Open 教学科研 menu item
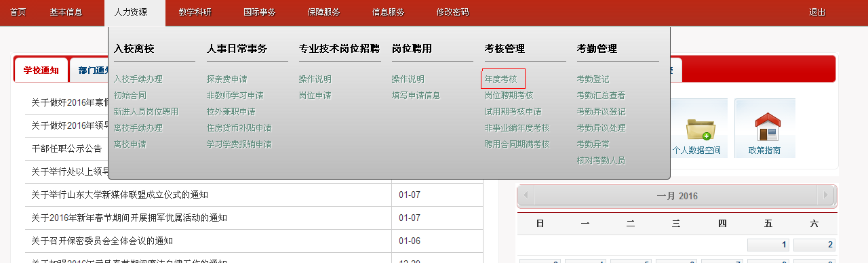The height and width of the screenshot is (263, 868). (x=195, y=12)
